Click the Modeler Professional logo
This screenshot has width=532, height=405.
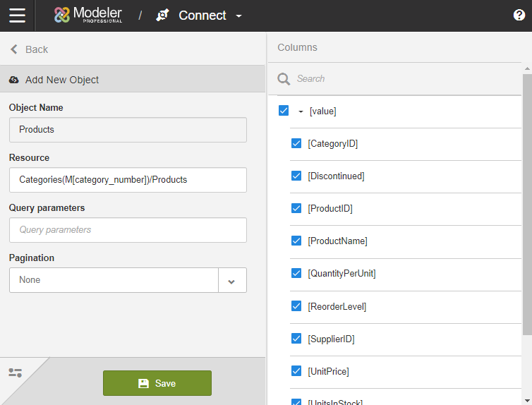(88, 15)
